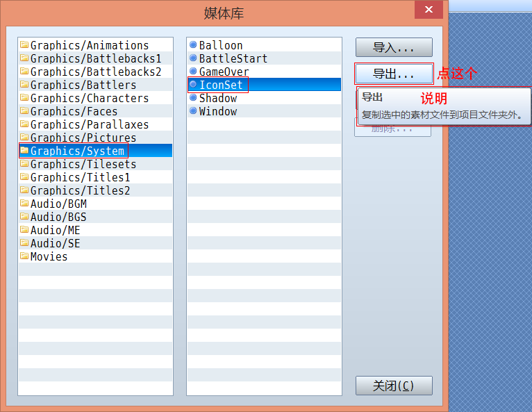
Task: Click the Movies folder icon
Action: pyautogui.click(x=24, y=256)
